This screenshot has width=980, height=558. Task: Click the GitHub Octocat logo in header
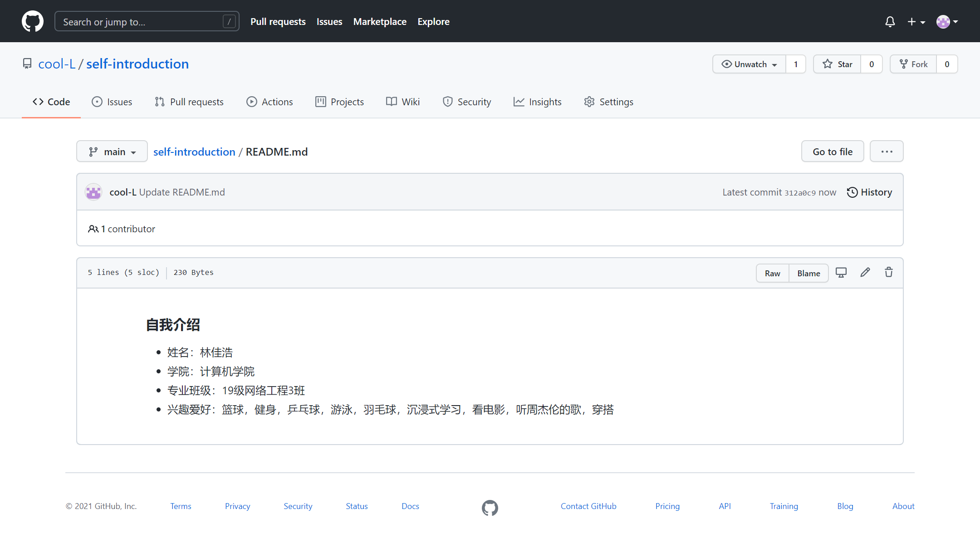point(33,21)
